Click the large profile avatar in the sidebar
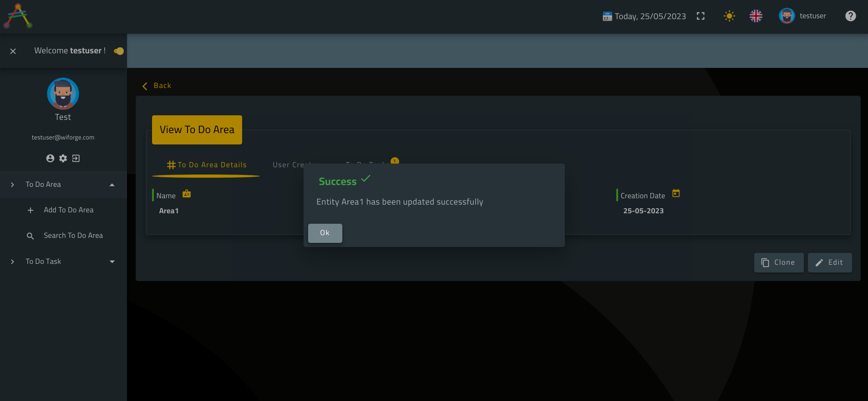Viewport: 868px width, 401px height. tap(63, 93)
